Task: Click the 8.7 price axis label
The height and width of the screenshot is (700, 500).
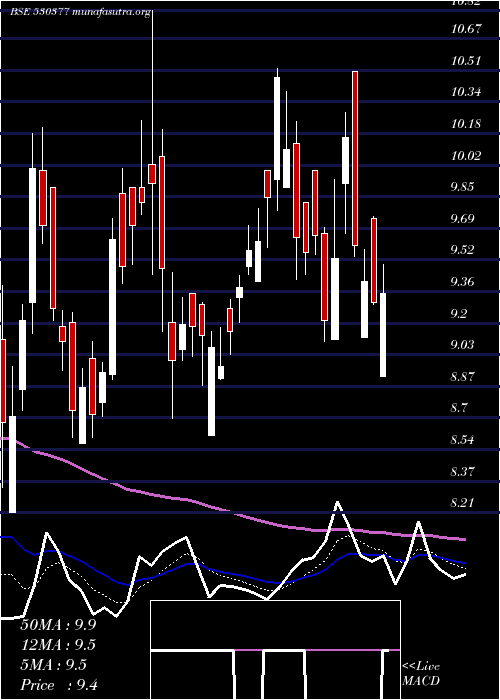Action: pos(460,408)
